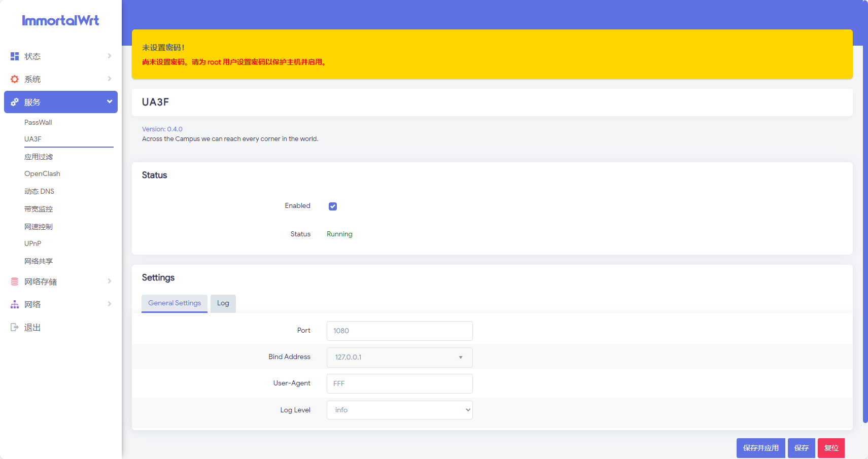
Task: Click the 系统 gear icon
Action: [x=15, y=79]
